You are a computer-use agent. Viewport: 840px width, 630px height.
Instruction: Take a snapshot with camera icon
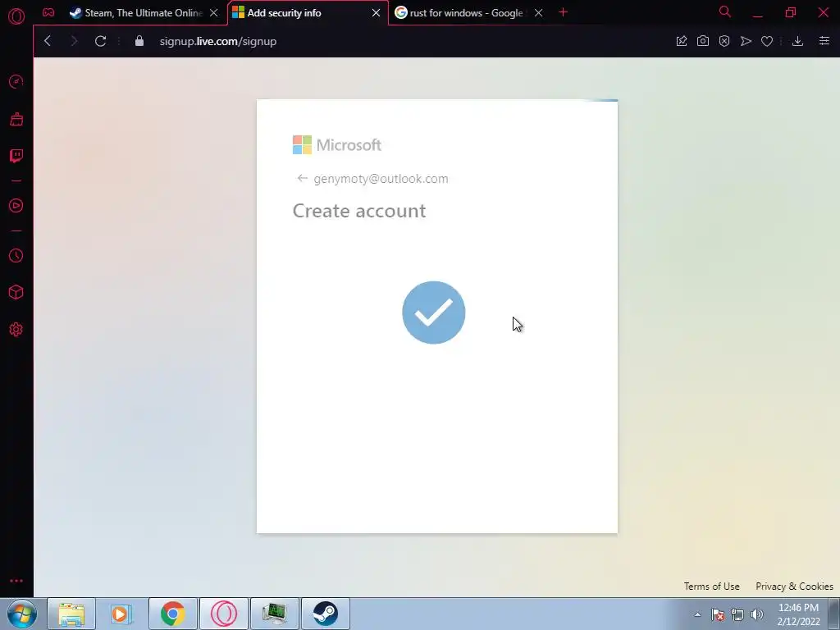tap(703, 41)
